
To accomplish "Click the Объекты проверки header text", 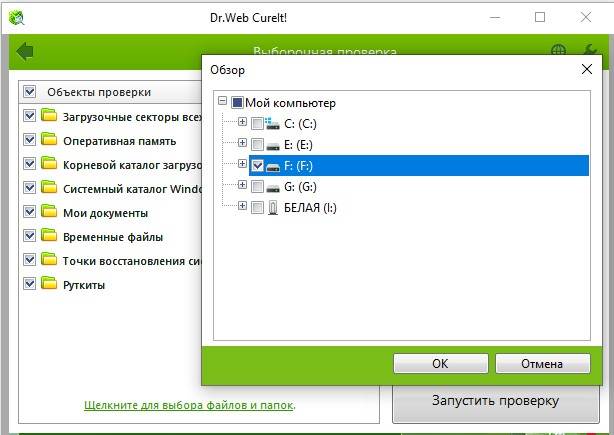I will click(x=99, y=92).
